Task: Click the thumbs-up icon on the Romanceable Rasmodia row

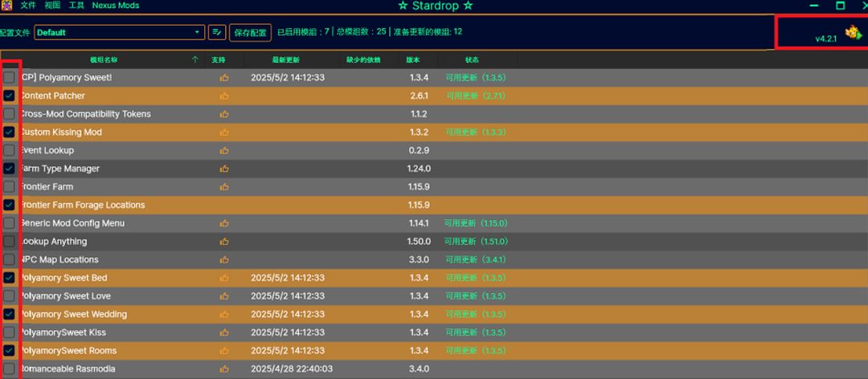Action: tap(223, 369)
